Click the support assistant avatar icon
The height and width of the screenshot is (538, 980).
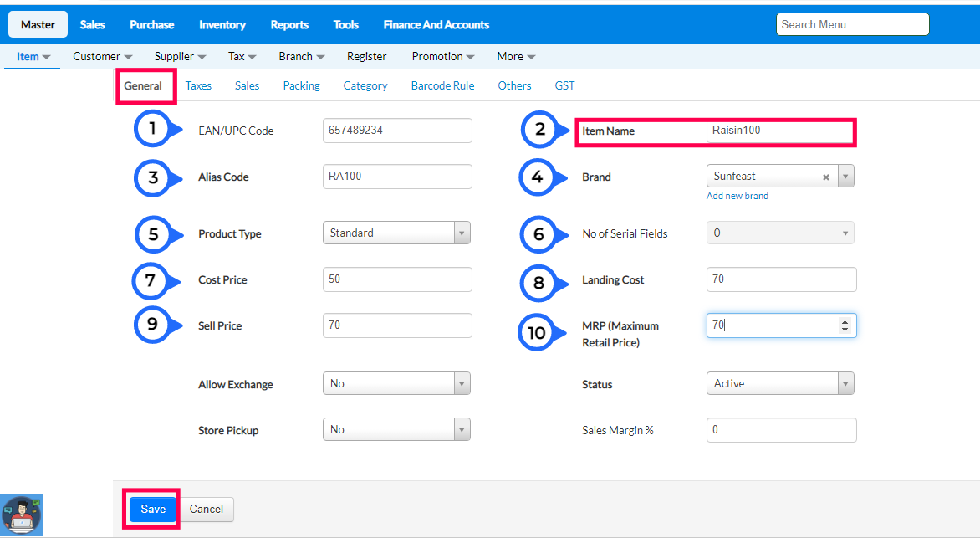tap(22, 515)
